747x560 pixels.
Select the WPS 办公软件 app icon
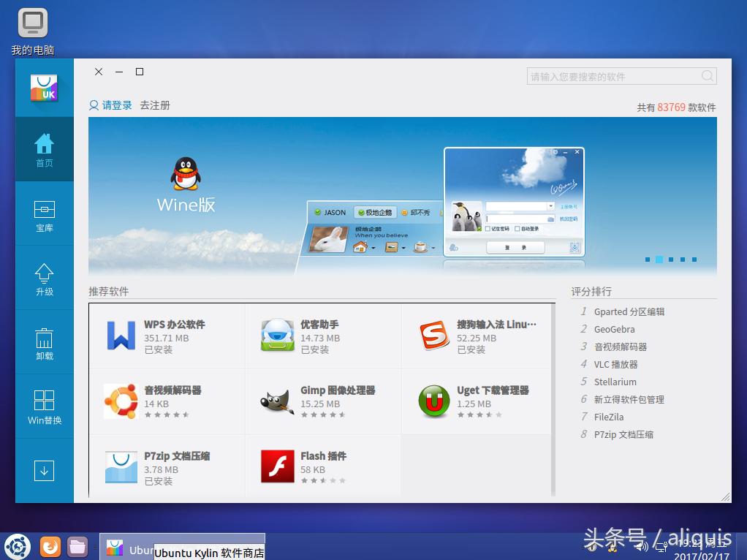[x=121, y=336]
